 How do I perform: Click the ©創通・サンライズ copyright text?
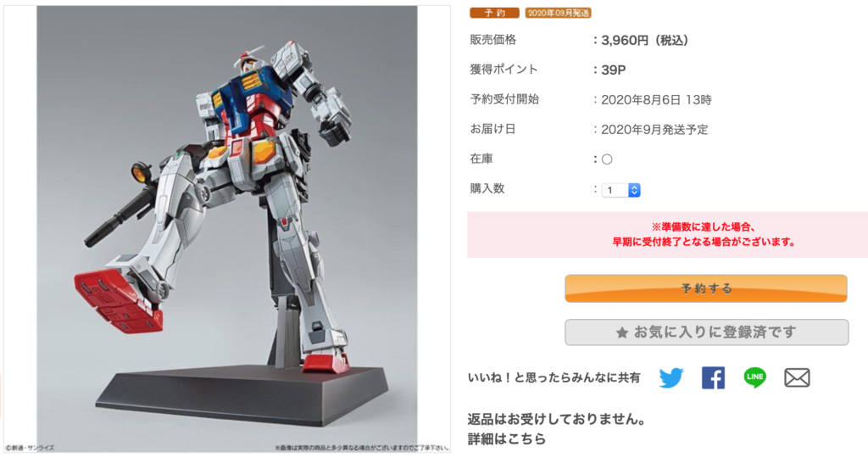[30, 448]
